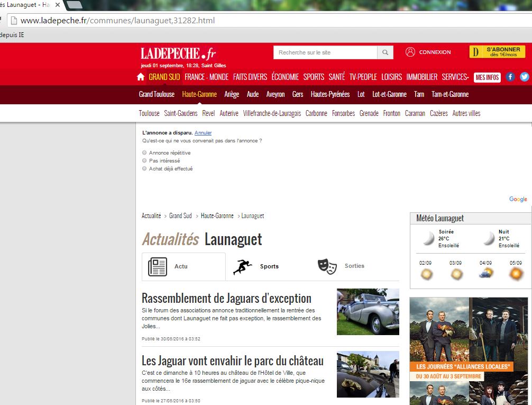This screenshot has height=405, width=532.
Task: Click Haute-Garonne breadcrumb link
Action: 217,216
